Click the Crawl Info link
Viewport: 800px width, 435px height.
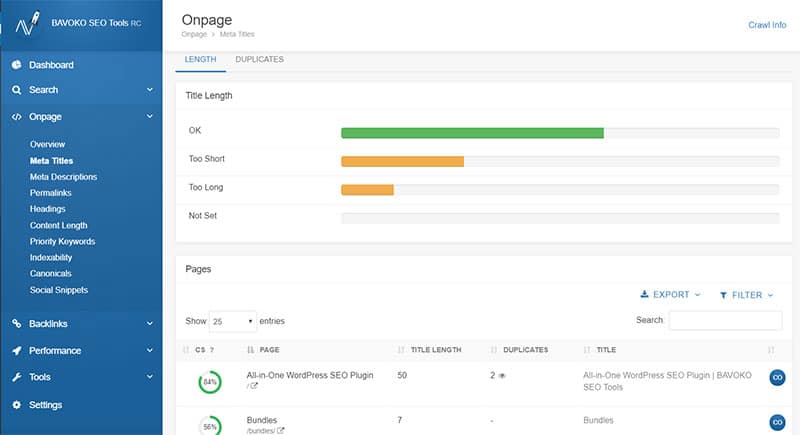767,25
